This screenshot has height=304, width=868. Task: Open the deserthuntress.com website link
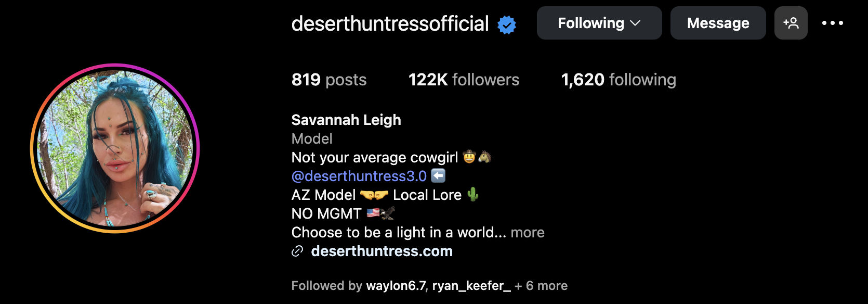click(x=382, y=251)
